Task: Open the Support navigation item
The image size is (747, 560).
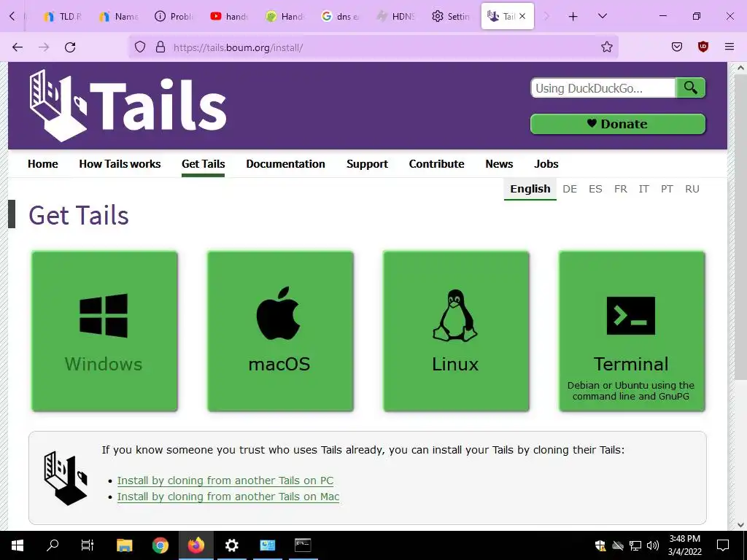Action: pyautogui.click(x=368, y=164)
